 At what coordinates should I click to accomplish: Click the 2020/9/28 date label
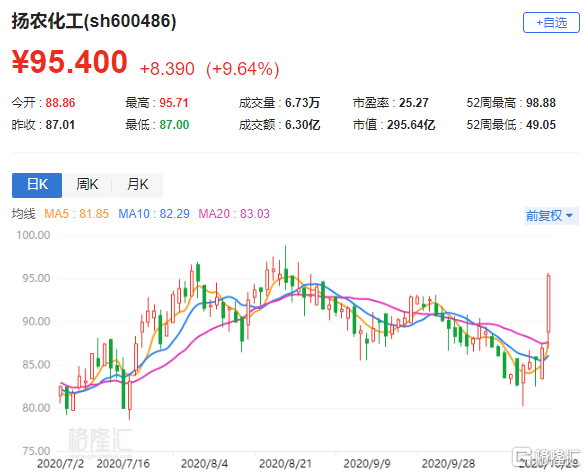[x=448, y=464]
